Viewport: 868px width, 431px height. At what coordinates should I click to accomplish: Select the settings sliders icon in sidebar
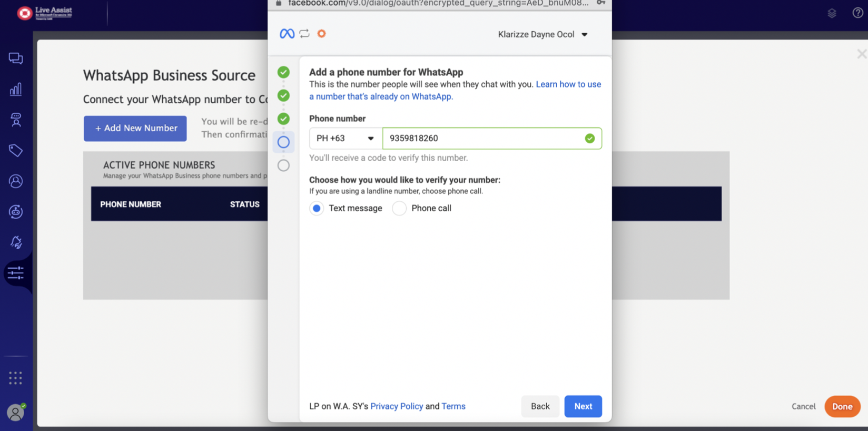click(16, 273)
